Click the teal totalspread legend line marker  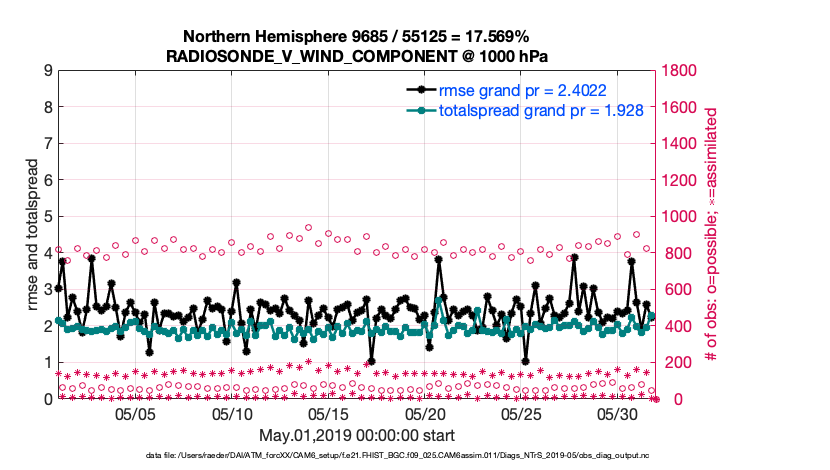pos(422,110)
